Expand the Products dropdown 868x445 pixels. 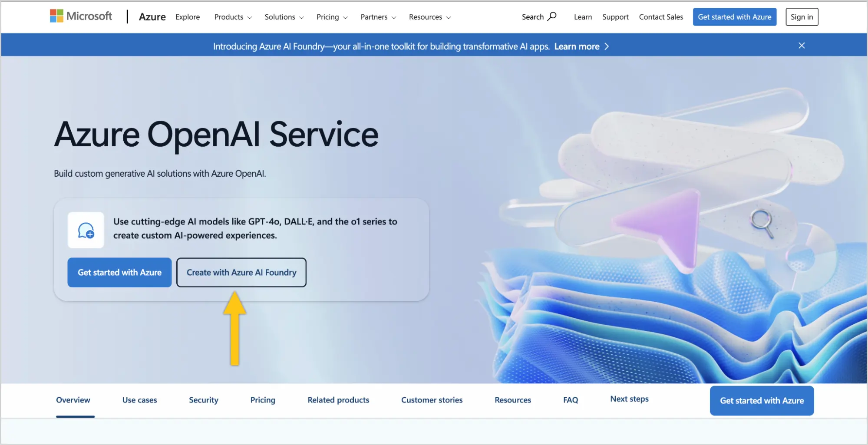[233, 17]
